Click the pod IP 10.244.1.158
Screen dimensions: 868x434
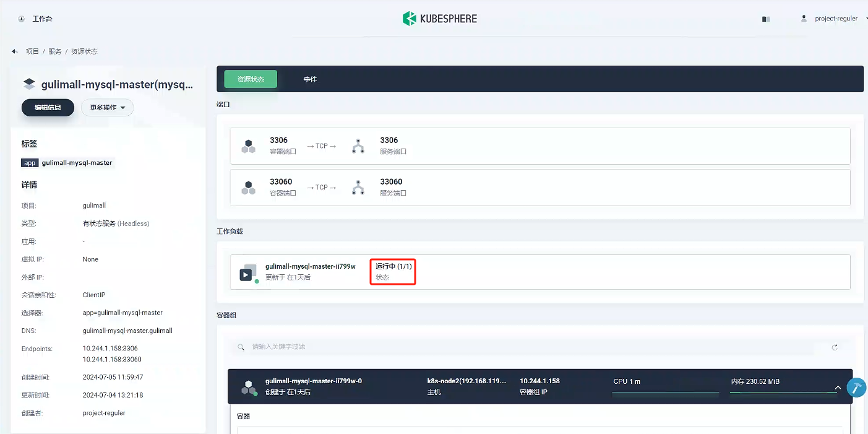click(539, 381)
